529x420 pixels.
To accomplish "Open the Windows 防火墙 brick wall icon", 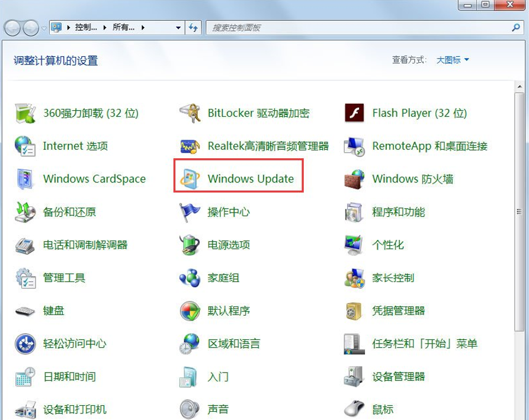I will 354,179.
